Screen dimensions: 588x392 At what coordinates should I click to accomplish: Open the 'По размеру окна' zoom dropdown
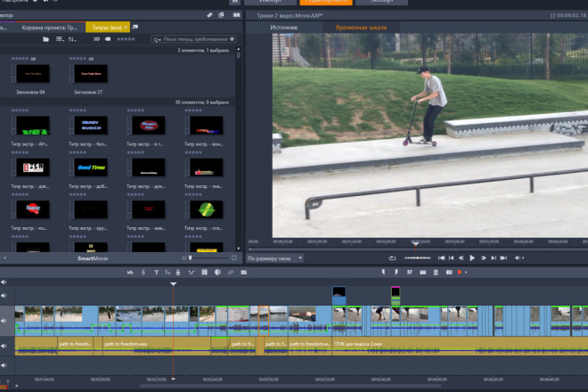point(275,258)
